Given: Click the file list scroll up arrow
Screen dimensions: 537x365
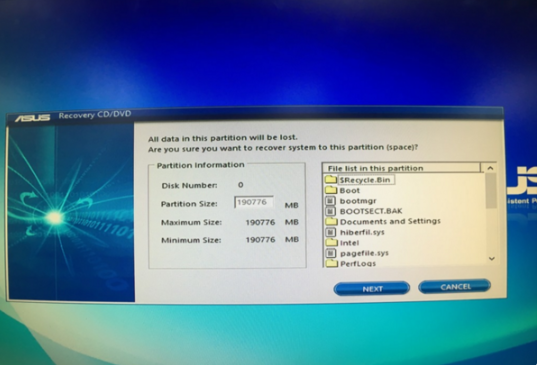Looking at the screenshot, I should click(x=490, y=168).
